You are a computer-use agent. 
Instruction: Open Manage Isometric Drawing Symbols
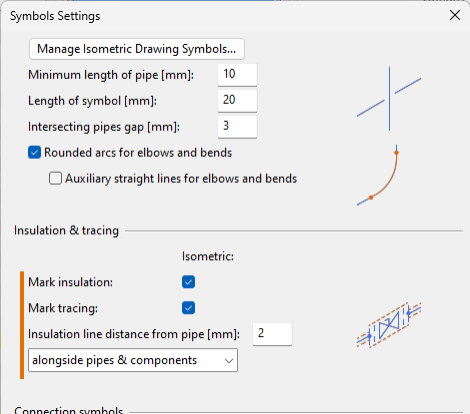click(137, 49)
